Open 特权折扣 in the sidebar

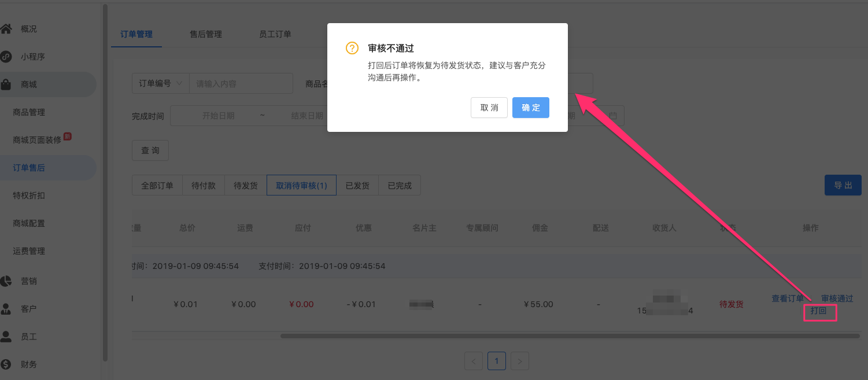[x=29, y=195]
